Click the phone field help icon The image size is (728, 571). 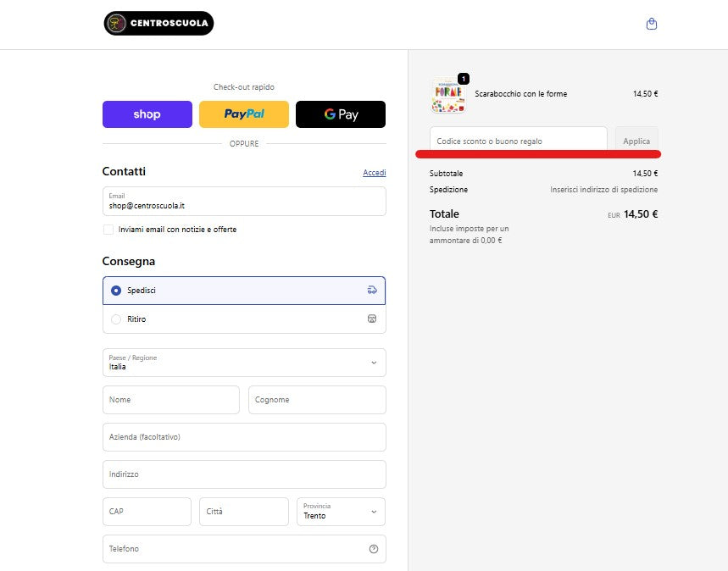[x=373, y=549]
